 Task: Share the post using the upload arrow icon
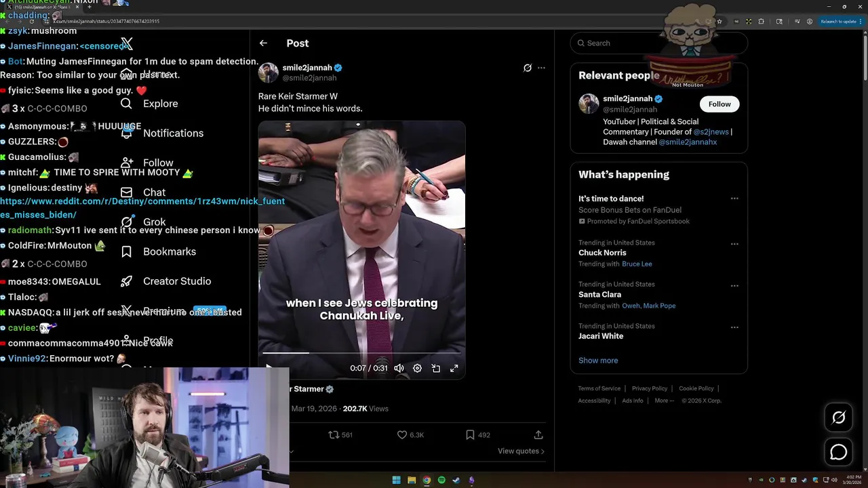coord(538,434)
